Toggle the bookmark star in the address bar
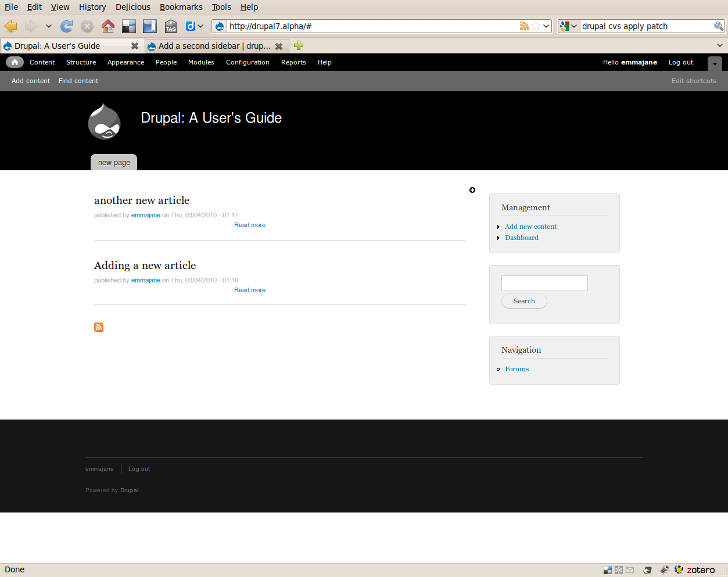 click(x=535, y=26)
